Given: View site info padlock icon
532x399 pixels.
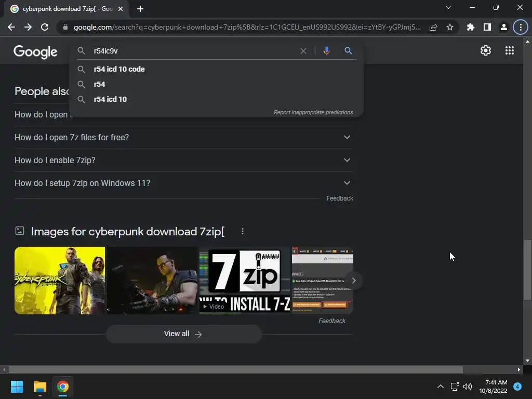Looking at the screenshot, I should [65, 27].
